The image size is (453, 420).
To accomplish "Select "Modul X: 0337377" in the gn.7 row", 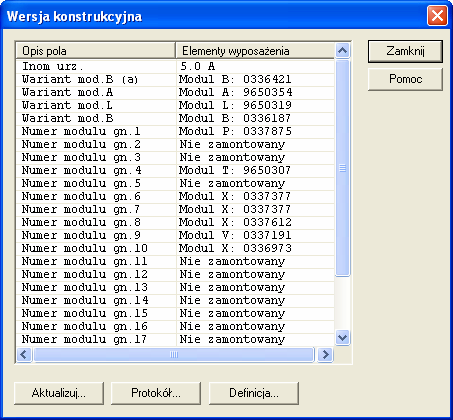I will 255,209.
